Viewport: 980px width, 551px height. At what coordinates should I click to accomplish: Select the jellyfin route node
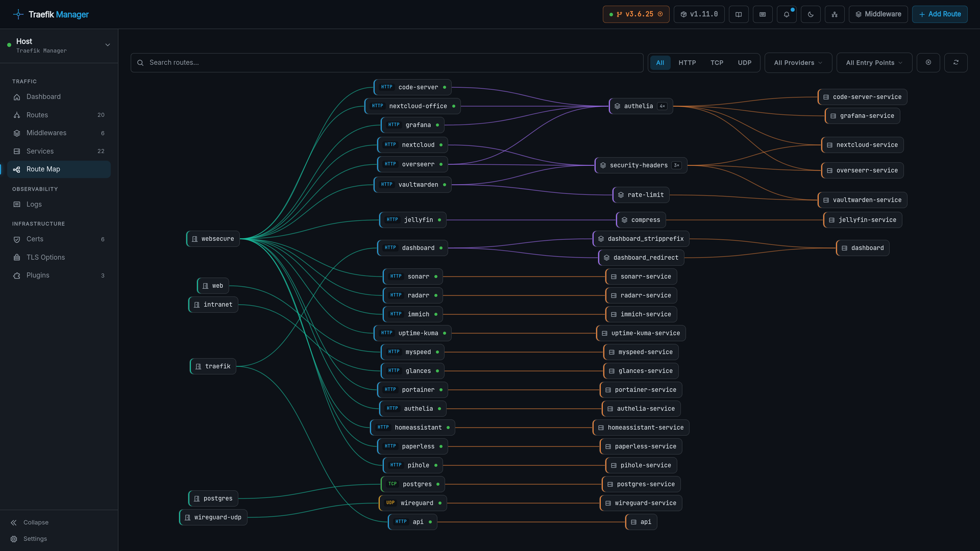pyautogui.click(x=412, y=220)
